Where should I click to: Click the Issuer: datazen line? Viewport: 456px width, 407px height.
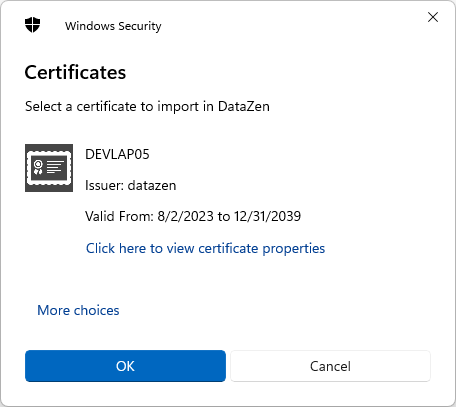click(x=131, y=185)
